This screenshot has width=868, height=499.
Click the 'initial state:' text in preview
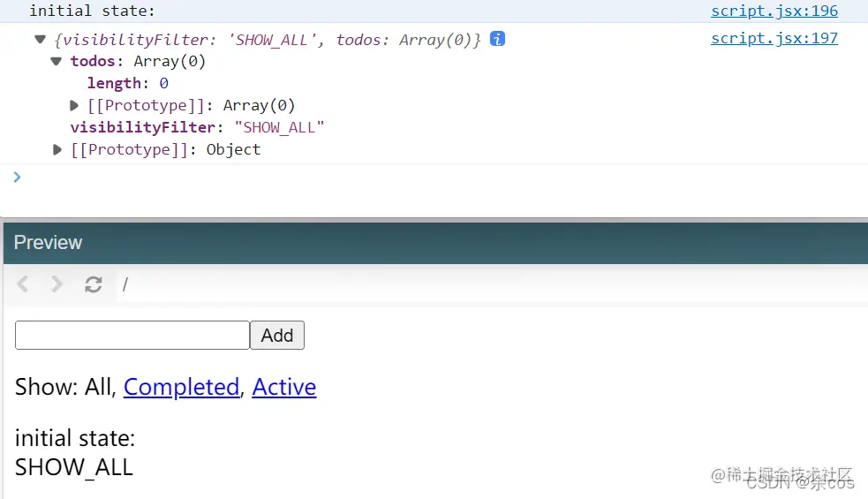pos(75,438)
